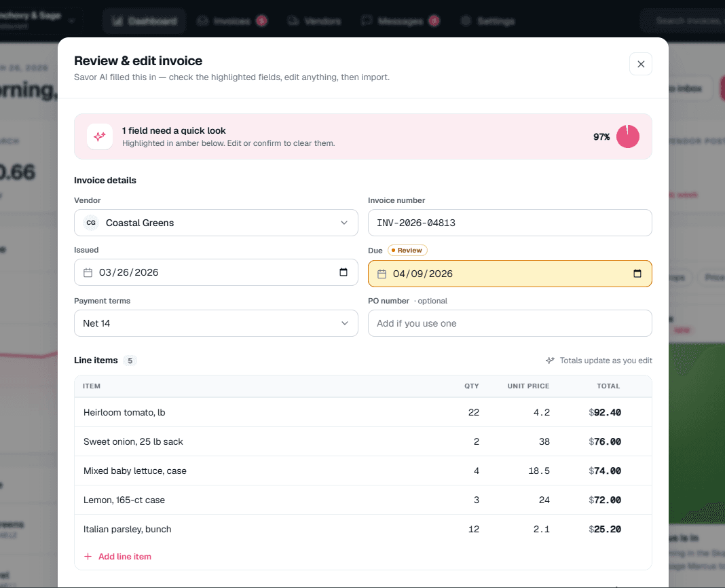The image size is (725, 588).
Task: Click the sparkle icon by Totals update text
Action: tap(550, 361)
